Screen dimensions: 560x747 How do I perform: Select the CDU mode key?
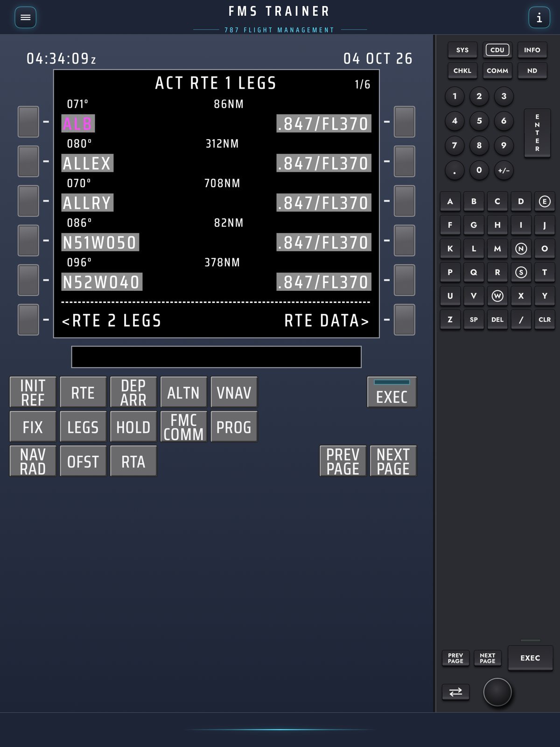(497, 50)
